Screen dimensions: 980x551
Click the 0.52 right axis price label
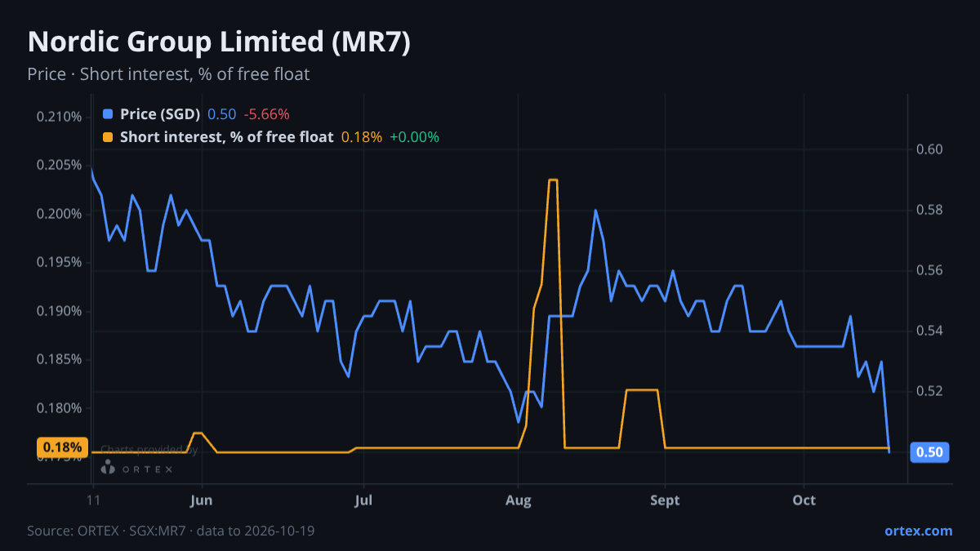[931, 391]
